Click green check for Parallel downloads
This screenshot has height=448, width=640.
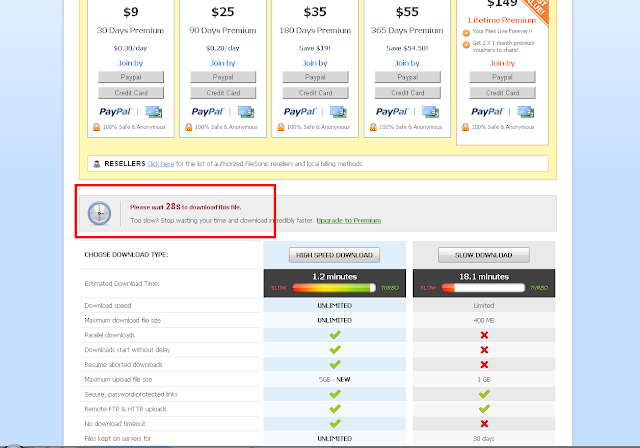pyautogui.click(x=335, y=335)
